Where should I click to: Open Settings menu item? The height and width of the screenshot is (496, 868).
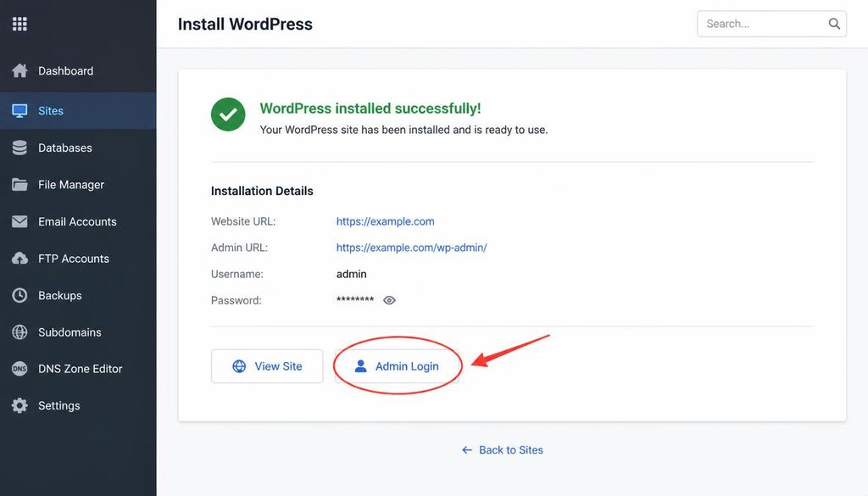click(x=78, y=406)
